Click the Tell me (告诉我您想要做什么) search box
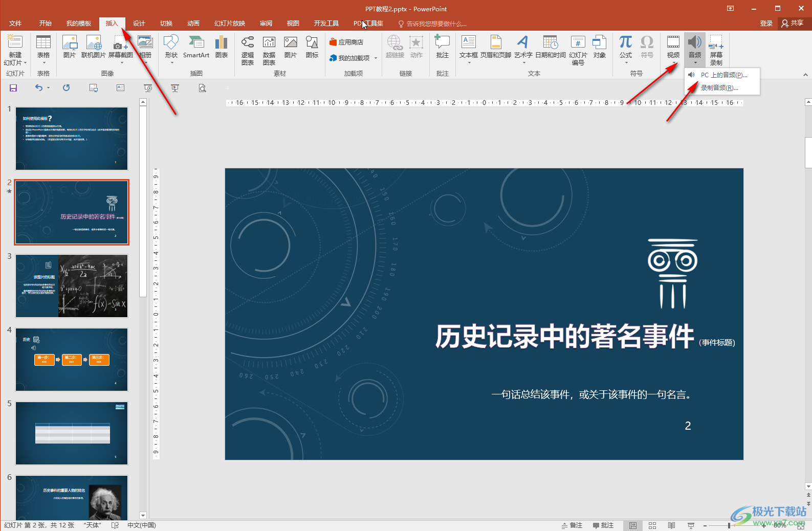 click(432, 24)
